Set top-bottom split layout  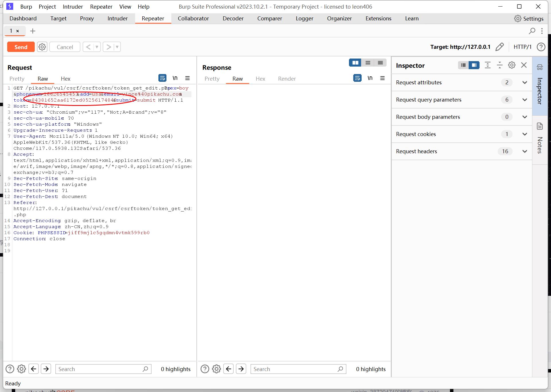click(368, 63)
